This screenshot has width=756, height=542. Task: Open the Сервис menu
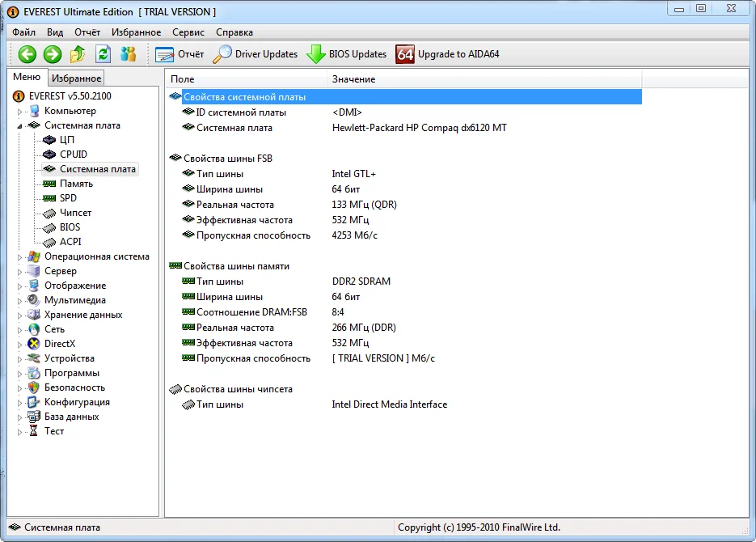tap(188, 32)
